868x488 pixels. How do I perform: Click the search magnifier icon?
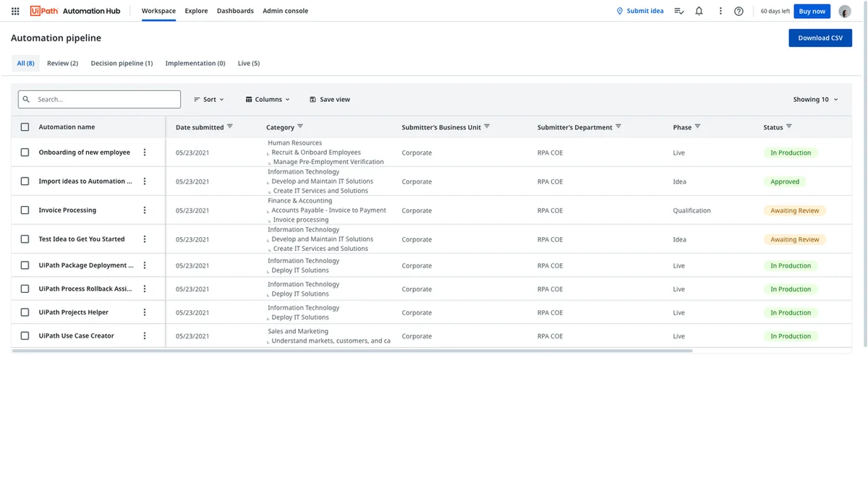27,99
